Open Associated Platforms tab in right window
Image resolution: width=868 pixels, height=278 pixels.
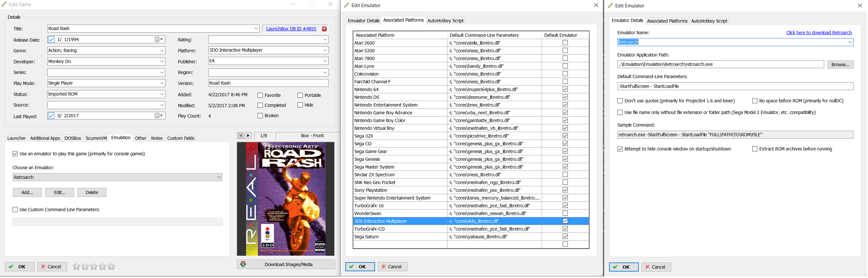pos(667,21)
